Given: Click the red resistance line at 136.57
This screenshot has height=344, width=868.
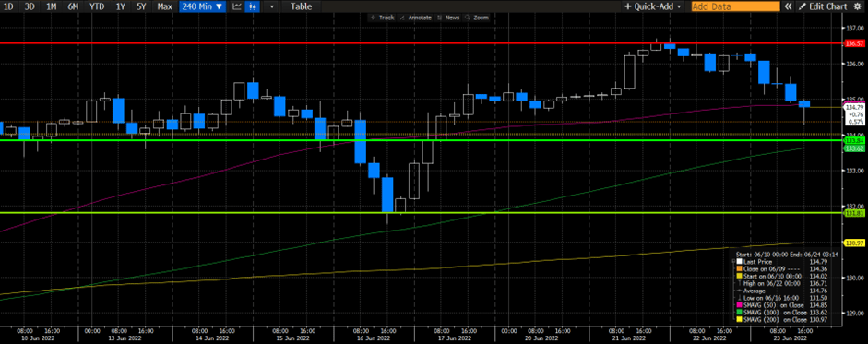Looking at the screenshot, I should [x=421, y=42].
